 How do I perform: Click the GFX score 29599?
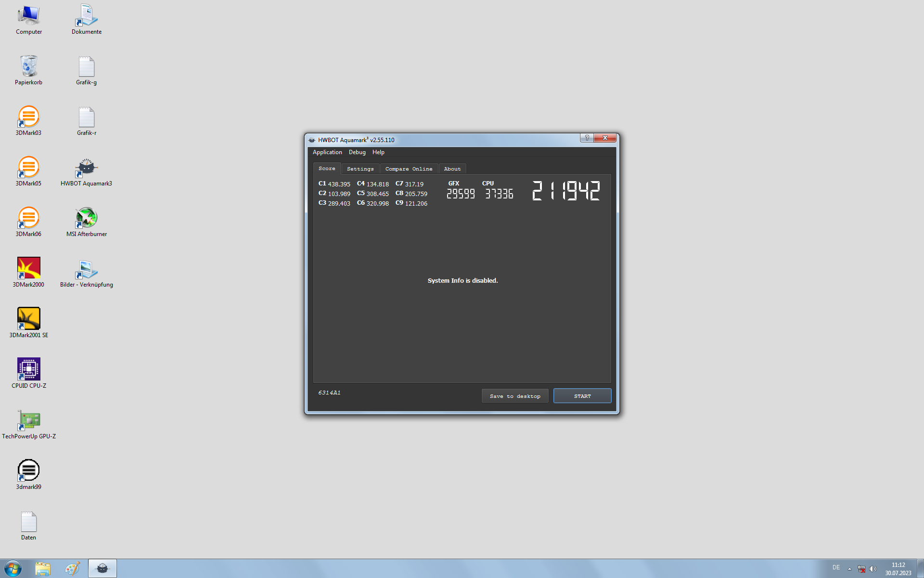click(461, 194)
